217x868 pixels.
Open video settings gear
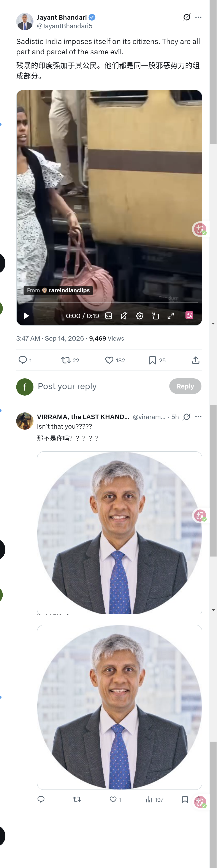tap(140, 316)
